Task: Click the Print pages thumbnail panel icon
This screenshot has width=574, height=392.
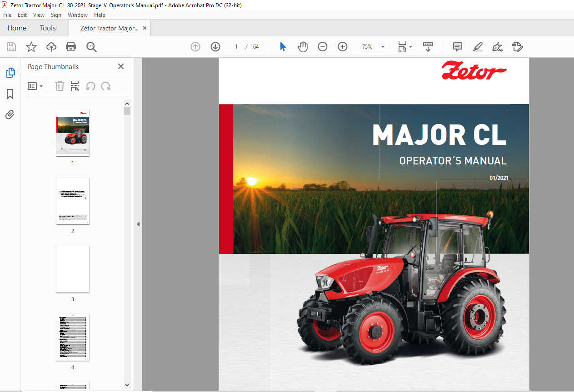Action: pos(75,86)
